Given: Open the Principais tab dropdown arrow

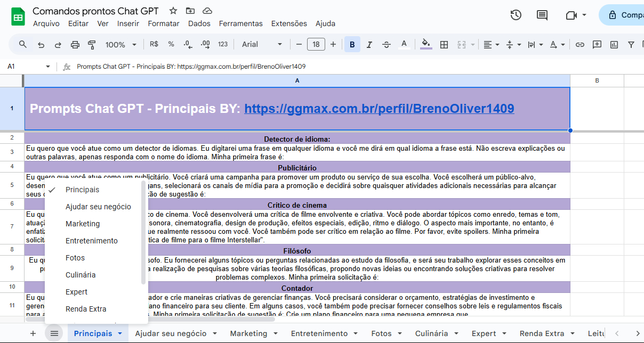Looking at the screenshot, I should point(120,333).
